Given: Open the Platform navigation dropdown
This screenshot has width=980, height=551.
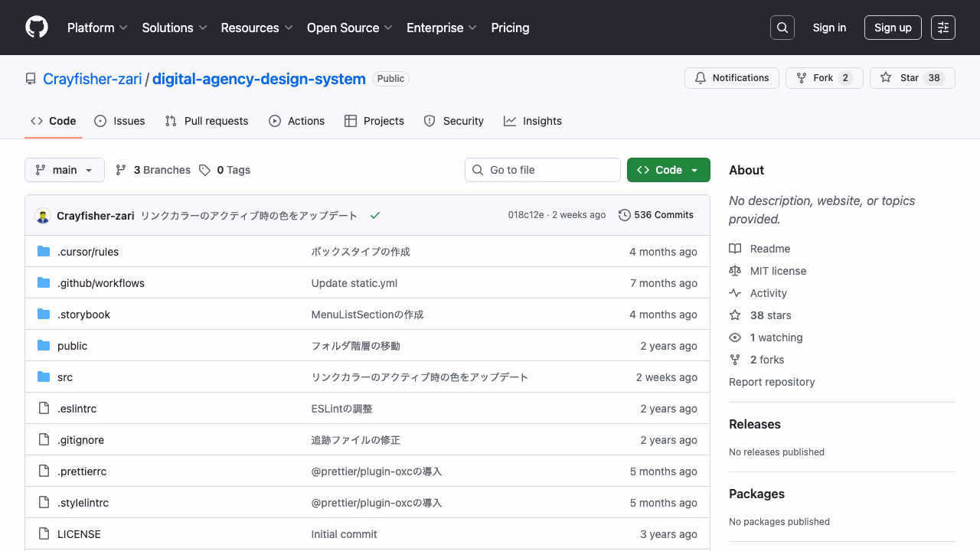Looking at the screenshot, I should 97,28.
